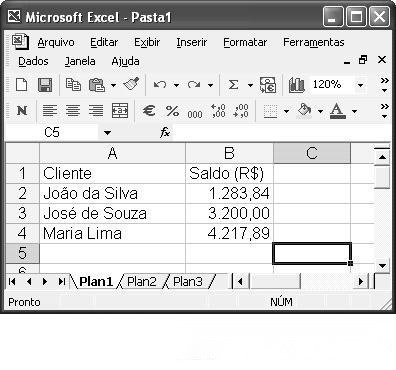
Task: Click the Copy icon
Action: click(73, 85)
